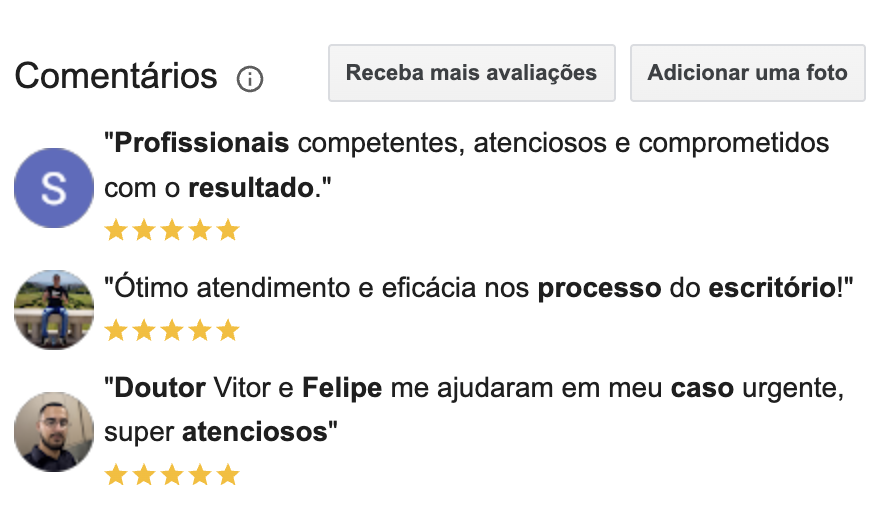The width and height of the screenshot is (888, 506).
Task: Click the "Adicionar uma foto" button
Action: (747, 73)
